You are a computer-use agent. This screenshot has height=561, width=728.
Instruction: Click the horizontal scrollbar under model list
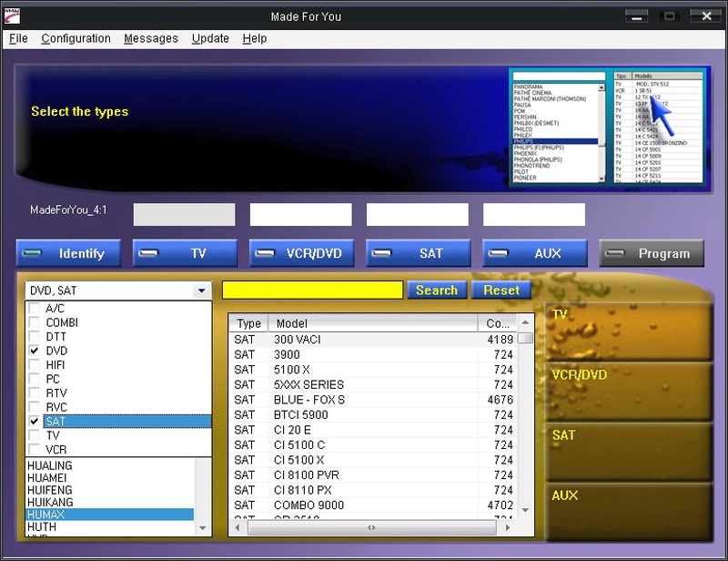tap(371, 527)
